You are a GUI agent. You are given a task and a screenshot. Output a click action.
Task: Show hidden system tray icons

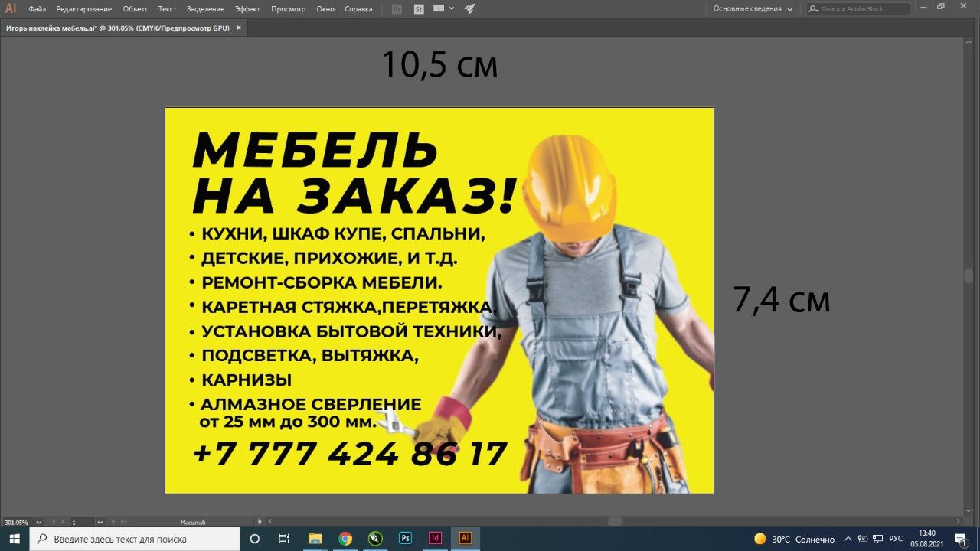(848, 539)
